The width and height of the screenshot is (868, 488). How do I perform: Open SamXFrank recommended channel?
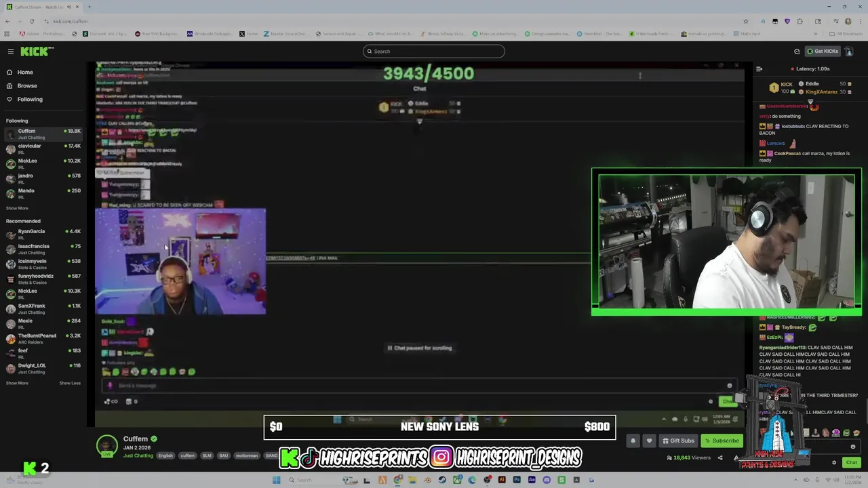43,308
